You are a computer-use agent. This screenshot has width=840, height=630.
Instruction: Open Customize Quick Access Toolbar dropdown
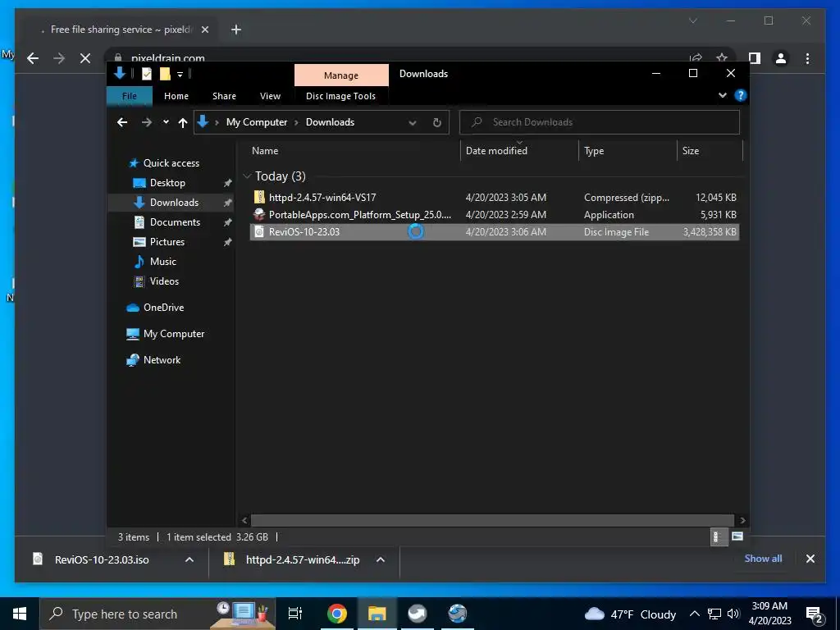[180, 75]
